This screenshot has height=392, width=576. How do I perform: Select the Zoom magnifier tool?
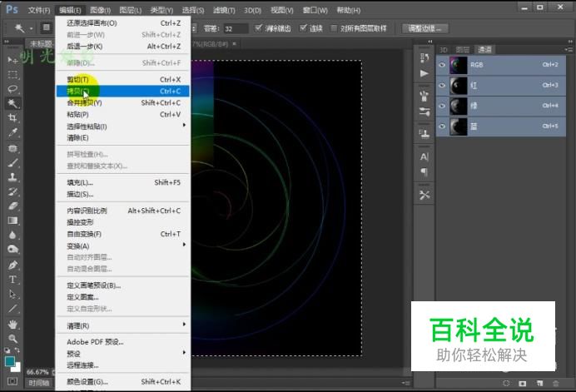click(12, 339)
